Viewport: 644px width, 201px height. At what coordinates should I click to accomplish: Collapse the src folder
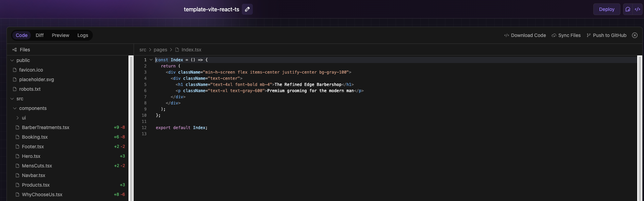(12, 99)
